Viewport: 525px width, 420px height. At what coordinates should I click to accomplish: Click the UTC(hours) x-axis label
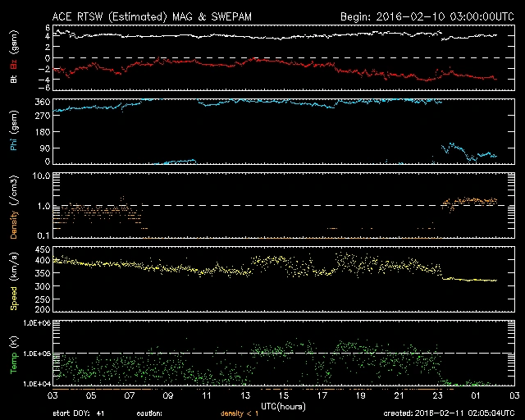(x=283, y=405)
